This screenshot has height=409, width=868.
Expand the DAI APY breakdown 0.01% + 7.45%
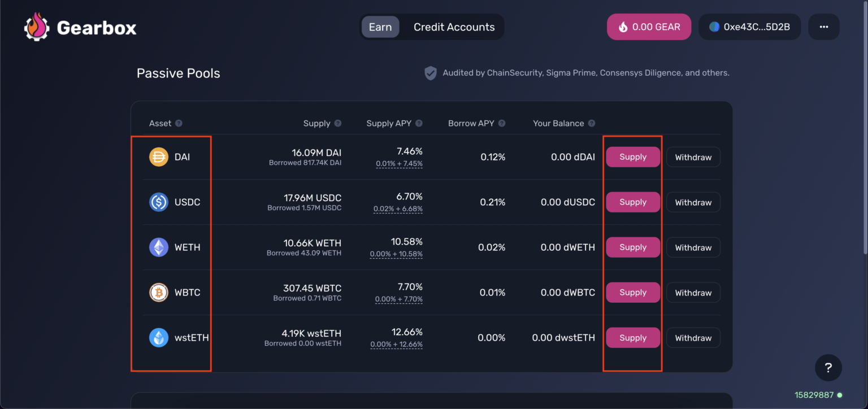tap(399, 164)
